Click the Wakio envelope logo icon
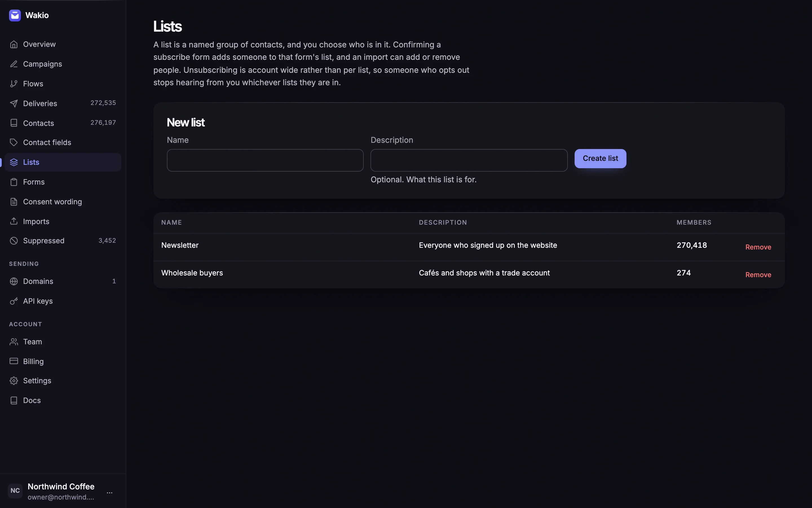This screenshot has height=508, width=812. pyautogui.click(x=15, y=16)
